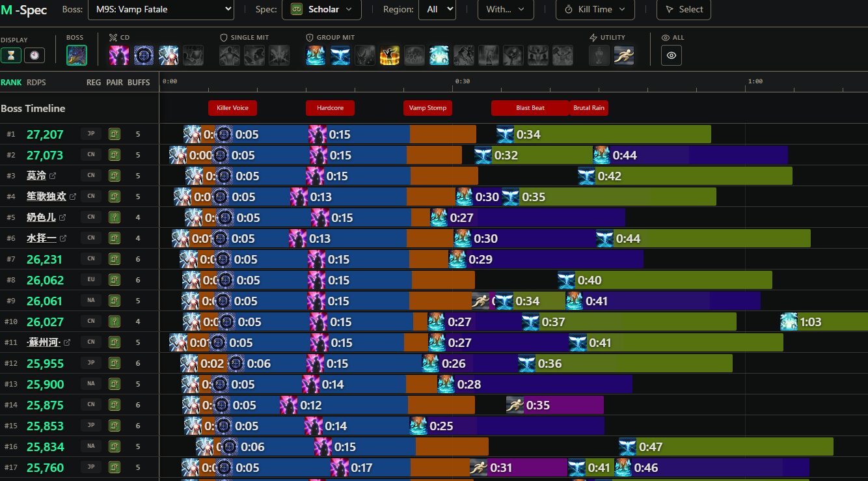Click the blue circular sigil CD icon

pyautogui.click(x=144, y=55)
